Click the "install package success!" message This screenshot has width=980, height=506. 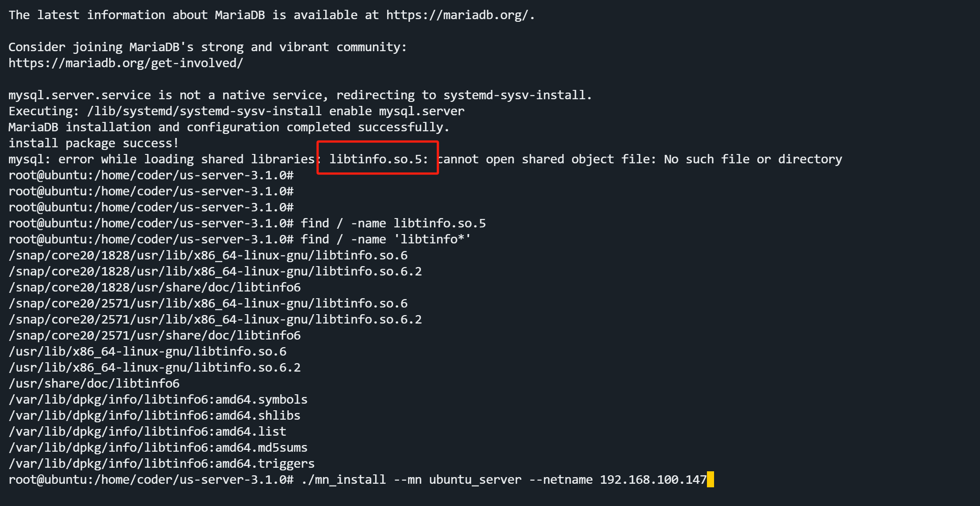coord(94,143)
